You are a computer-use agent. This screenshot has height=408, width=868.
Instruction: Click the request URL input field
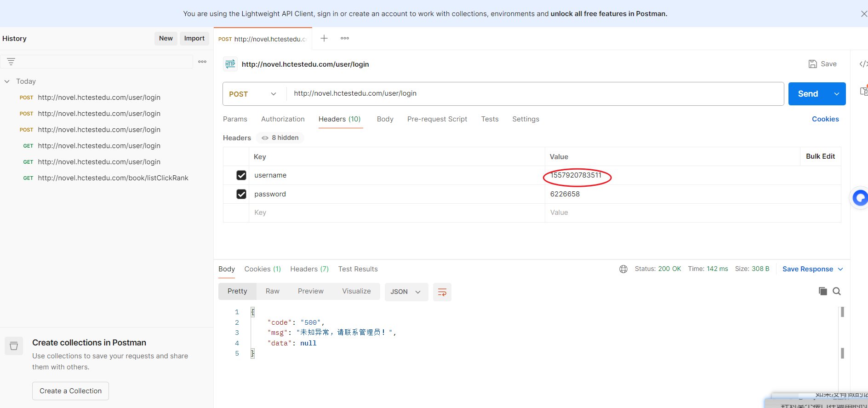coord(535,94)
